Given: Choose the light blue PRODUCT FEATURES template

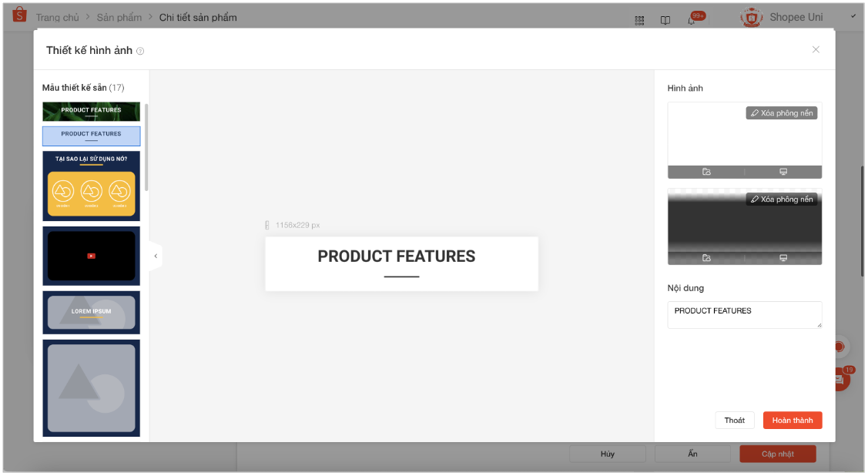Looking at the screenshot, I should 91,136.
